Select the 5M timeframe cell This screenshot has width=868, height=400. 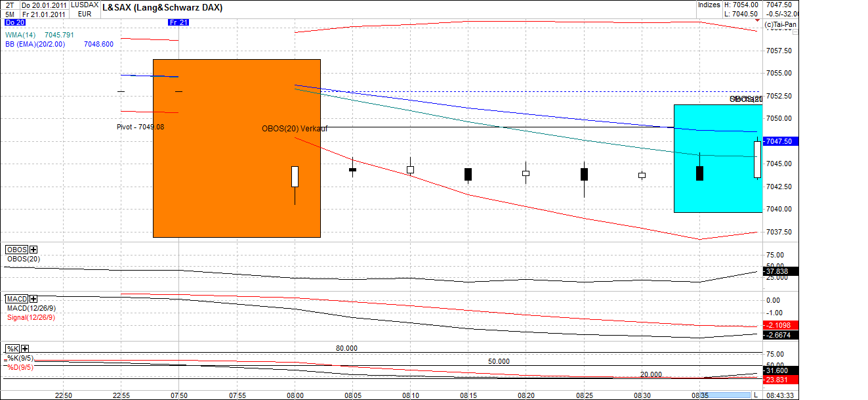[x=9, y=15]
